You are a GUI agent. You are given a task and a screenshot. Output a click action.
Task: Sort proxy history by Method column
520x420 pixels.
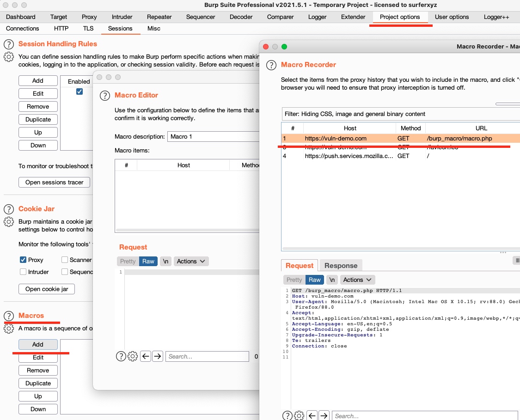coord(410,128)
